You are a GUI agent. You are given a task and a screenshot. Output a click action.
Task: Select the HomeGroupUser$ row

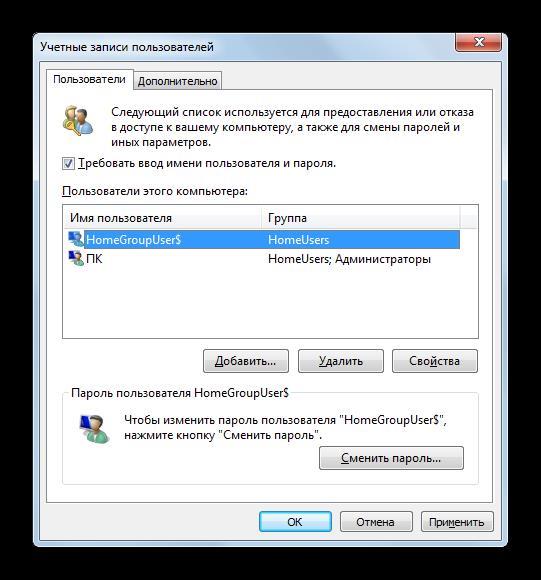pos(262,239)
